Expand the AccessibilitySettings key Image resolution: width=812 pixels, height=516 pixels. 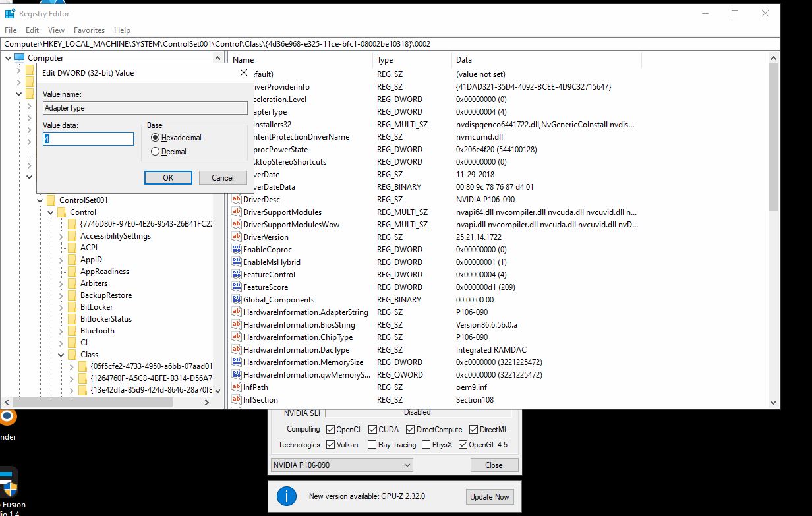click(x=61, y=236)
